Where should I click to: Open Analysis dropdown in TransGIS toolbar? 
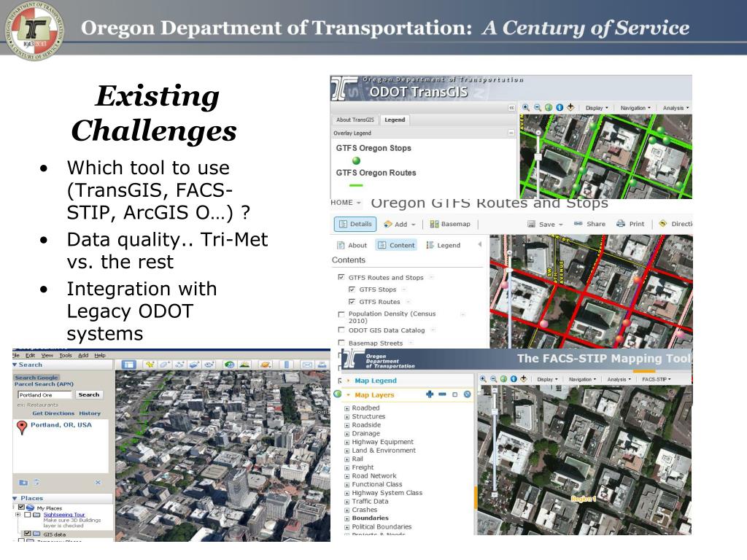(x=676, y=108)
